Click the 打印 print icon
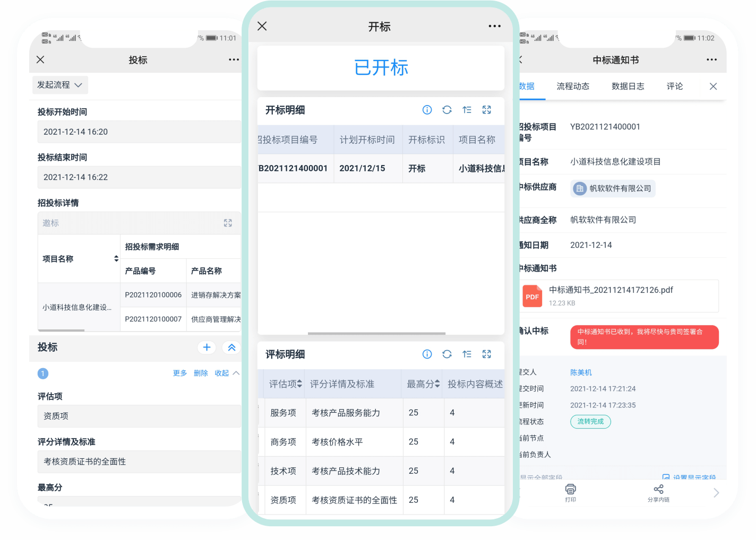This screenshot has height=540, width=756. (x=571, y=492)
